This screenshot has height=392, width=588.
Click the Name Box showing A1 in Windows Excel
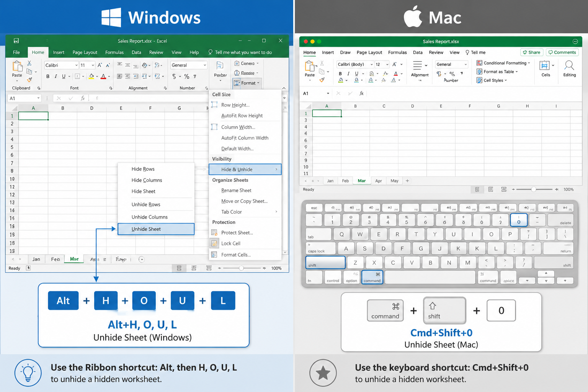click(x=24, y=98)
